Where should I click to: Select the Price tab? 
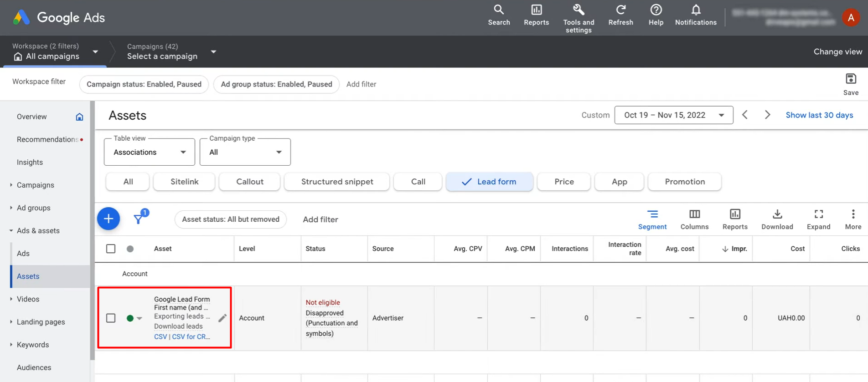click(564, 182)
